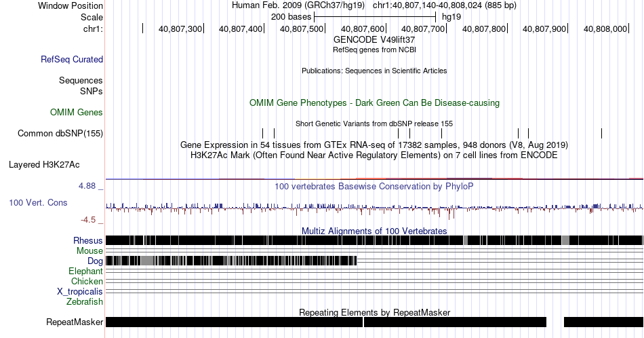Click 100 vertebrates Basewise Conservation by PhyloP
Image resolution: width=644 pixels, height=338 pixels.
click(374, 186)
